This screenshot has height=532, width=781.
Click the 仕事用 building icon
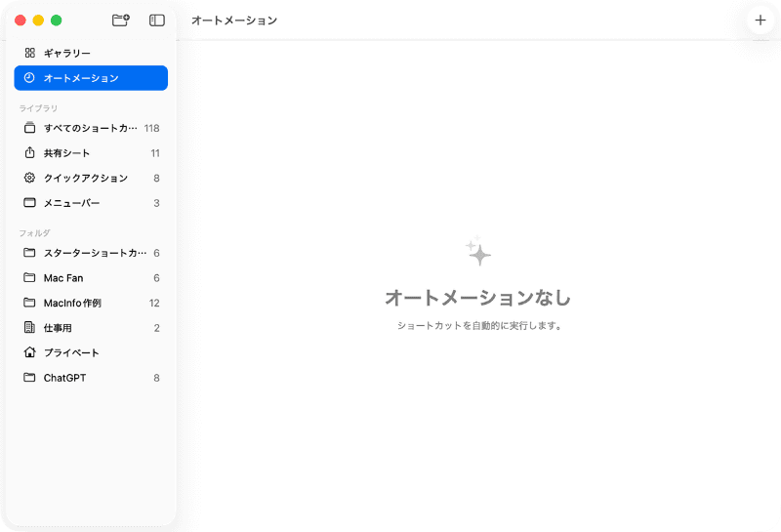[30, 327]
